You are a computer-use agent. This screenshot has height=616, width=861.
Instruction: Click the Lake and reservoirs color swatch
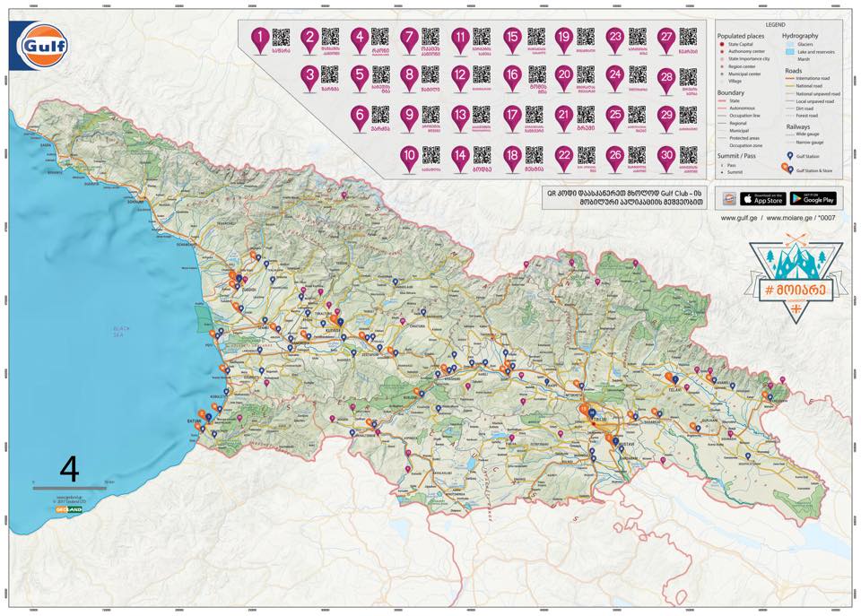[x=789, y=52]
